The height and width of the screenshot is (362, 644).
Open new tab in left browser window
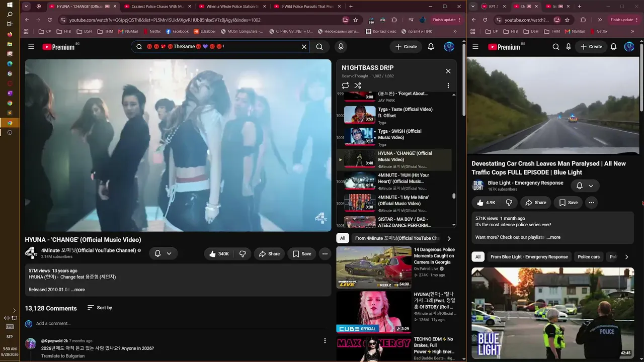pos(351,7)
